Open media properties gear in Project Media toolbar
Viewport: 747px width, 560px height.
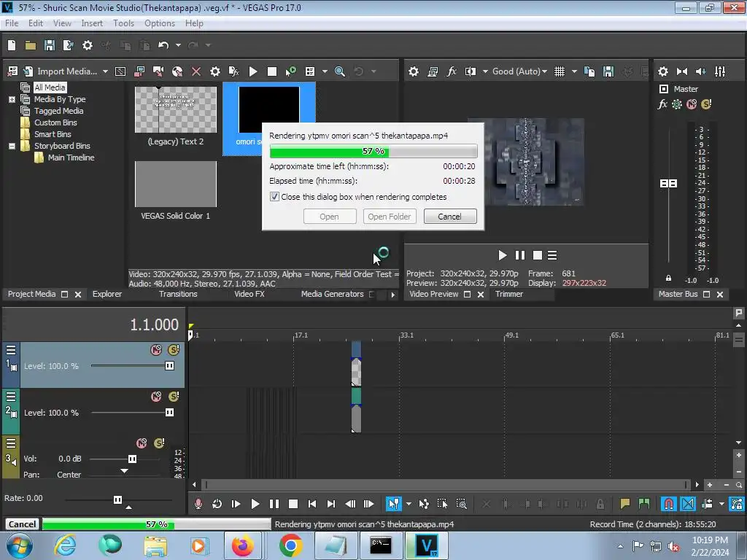point(215,71)
